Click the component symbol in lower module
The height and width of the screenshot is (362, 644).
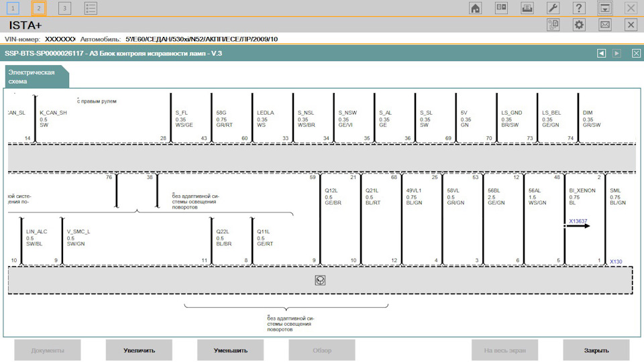tap(320, 280)
